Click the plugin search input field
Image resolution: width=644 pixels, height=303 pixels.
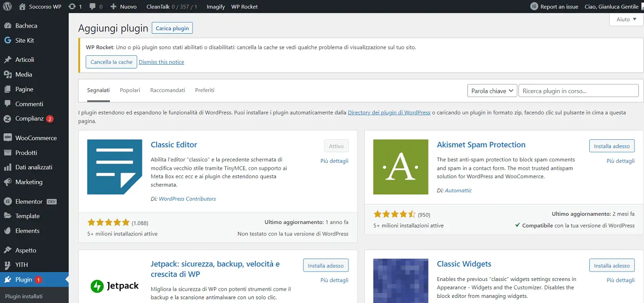coord(578,90)
